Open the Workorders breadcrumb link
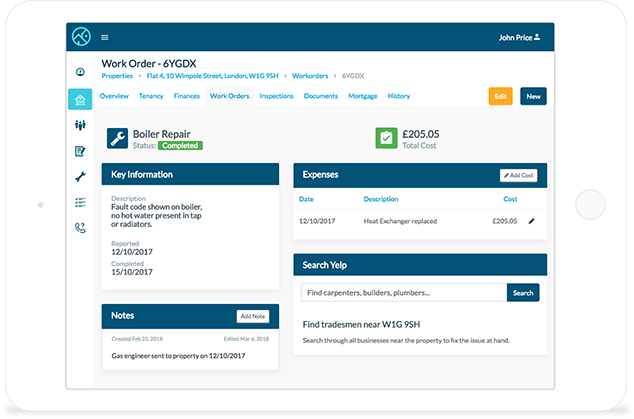 310,76
